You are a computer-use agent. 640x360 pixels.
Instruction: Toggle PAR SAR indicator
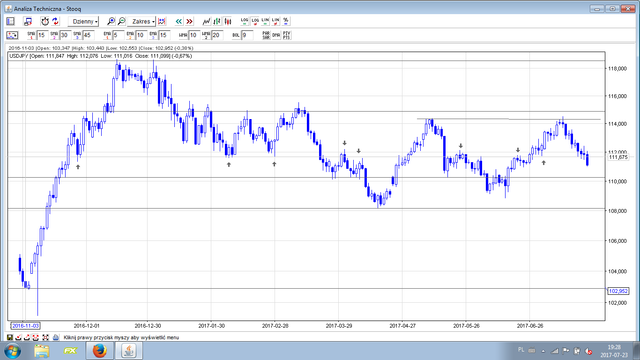266,36
